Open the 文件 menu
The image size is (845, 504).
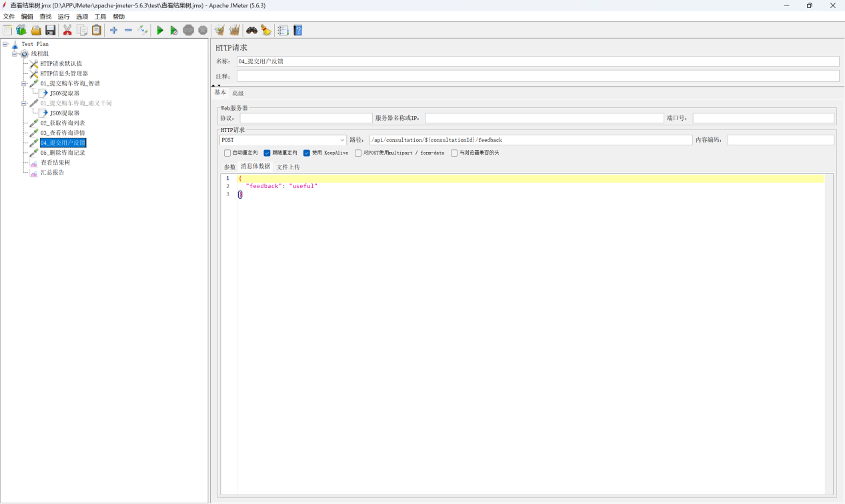pos(9,17)
